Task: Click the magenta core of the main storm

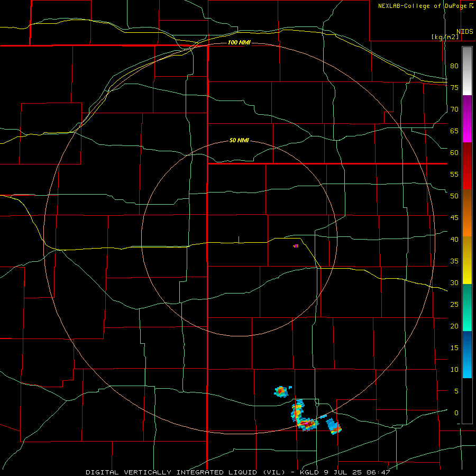Action: click(x=307, y=423)
